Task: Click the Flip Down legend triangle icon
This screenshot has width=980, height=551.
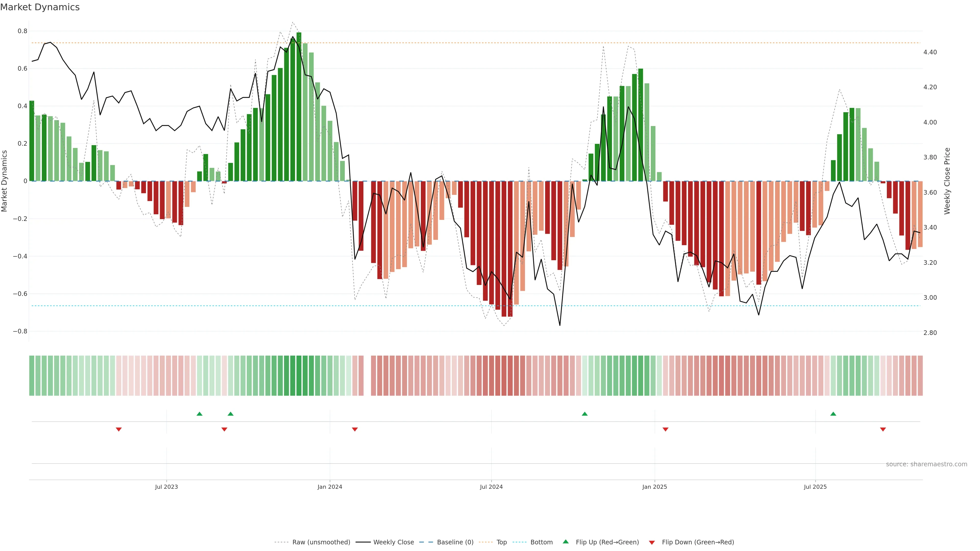Action: (652, 542)
